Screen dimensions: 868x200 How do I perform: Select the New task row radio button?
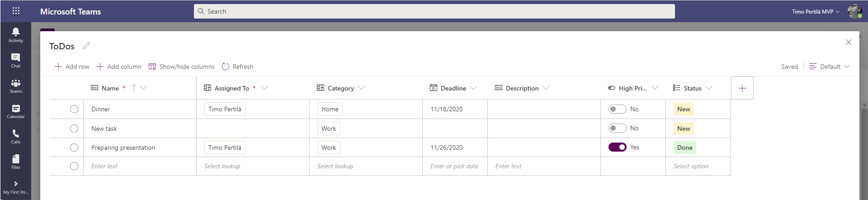coord(74,129)
